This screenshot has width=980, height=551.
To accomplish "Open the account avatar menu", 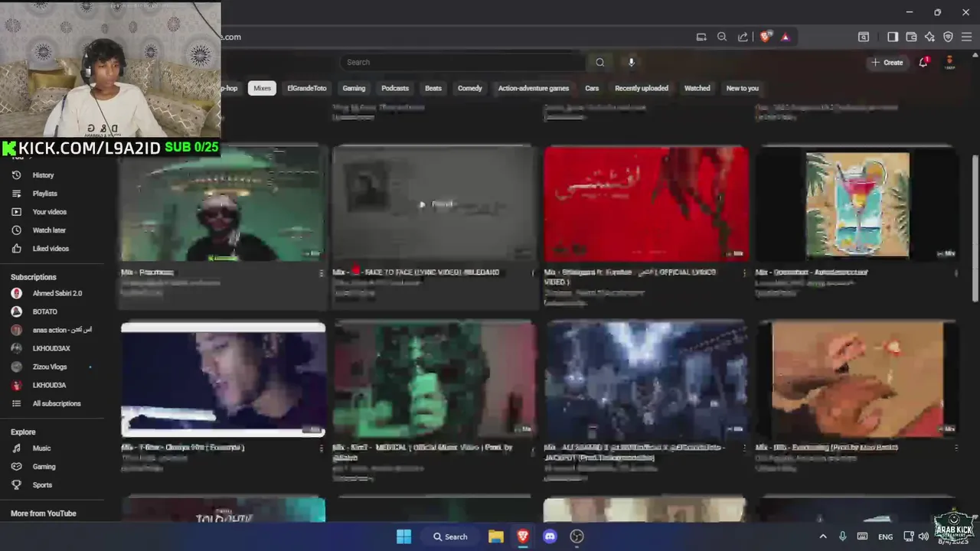I will pyautogui.click(x=949, y=63).
